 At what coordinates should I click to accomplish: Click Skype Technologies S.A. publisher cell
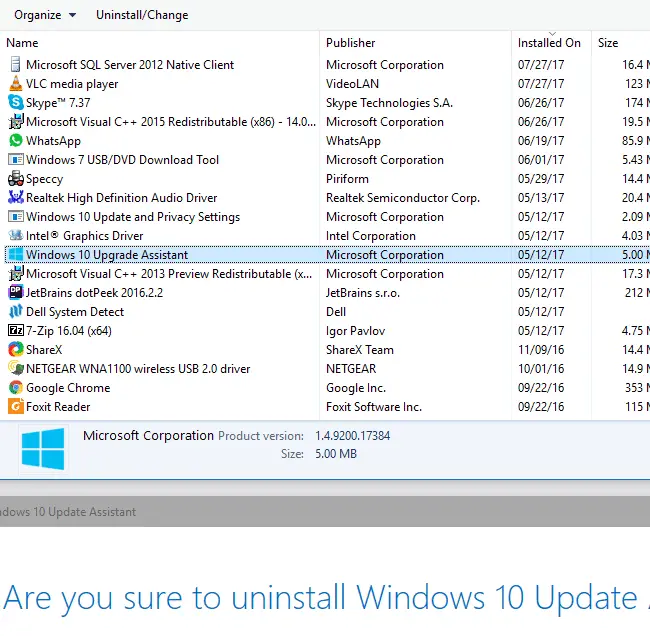[389, 102]
